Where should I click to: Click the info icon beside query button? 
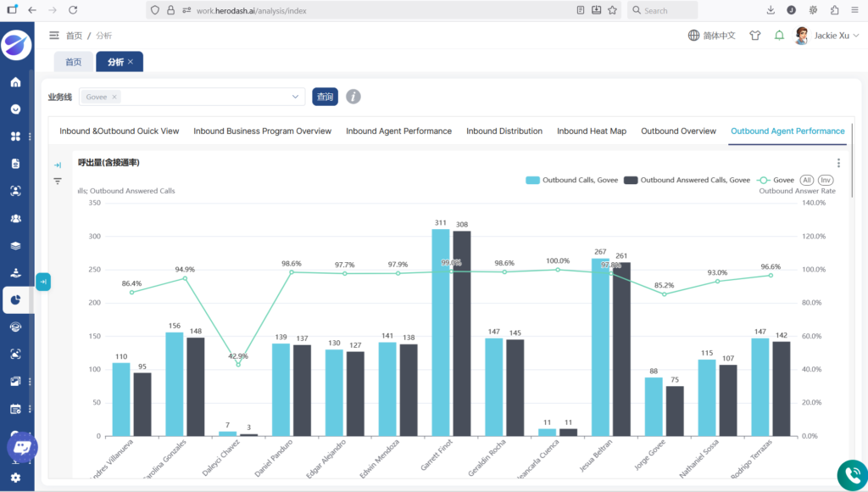[353, 97]
